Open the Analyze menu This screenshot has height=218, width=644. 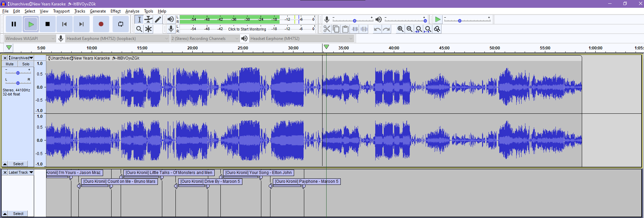click(132, 11)
